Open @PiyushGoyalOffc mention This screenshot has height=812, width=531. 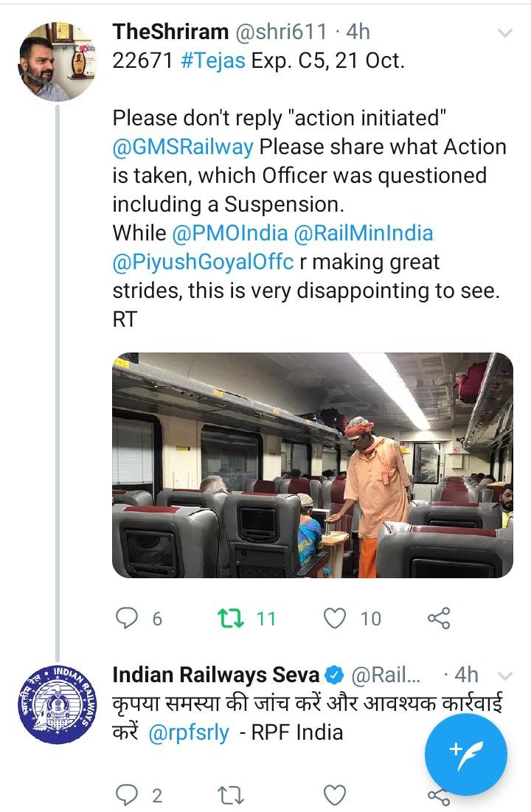(x=204, y=262)
